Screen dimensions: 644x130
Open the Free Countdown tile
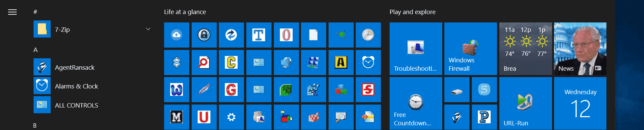coord(416,103)
